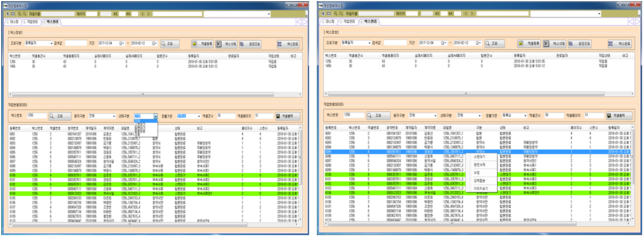
Task: Click top 조회 search button in right window
Action: (x=495, y=43)
